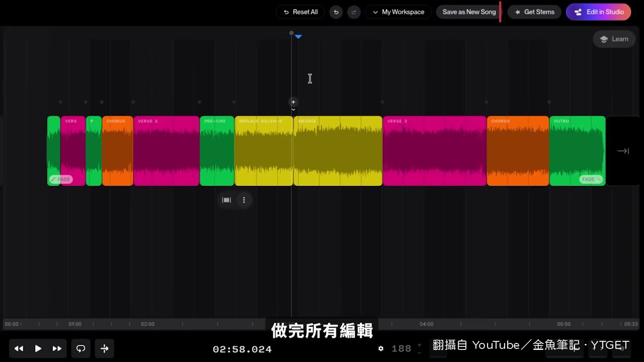The height and width of the screenshot is (362, 644).
Task: Select the VERSE 2 section
Action: click(x=167, y=151)
